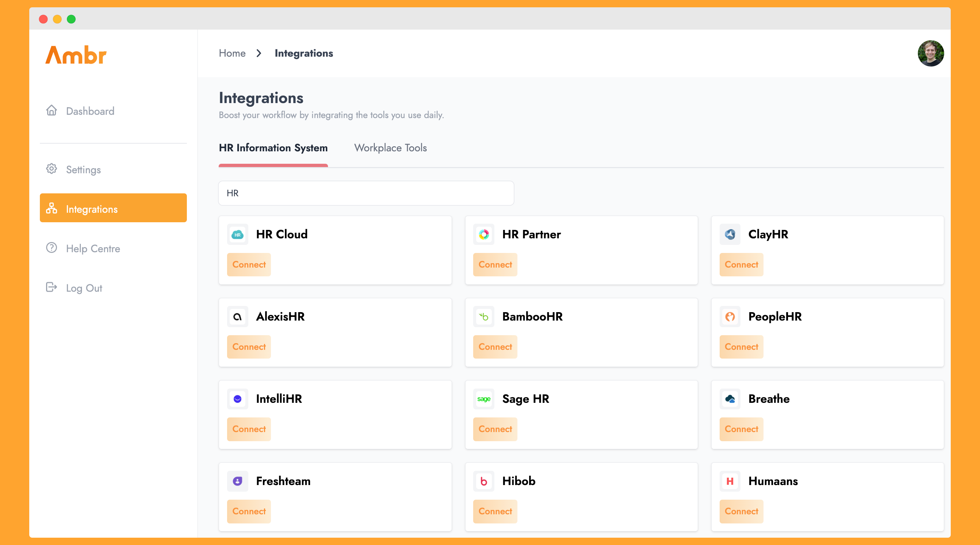Connect the ClayHR integration
980x545 pixels.
tap(741, 264)
